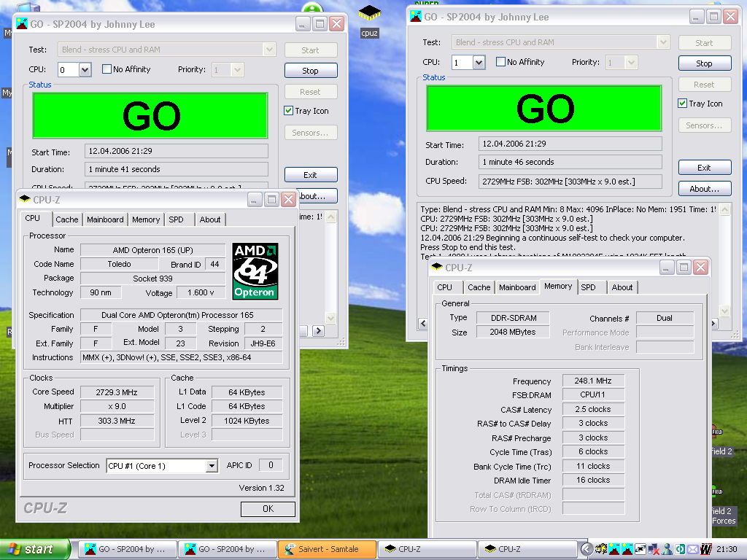The width and height of the screenshot is (747, 560).
Task: Click the green GO status panel for CPU 1
Action: (544, 108)
